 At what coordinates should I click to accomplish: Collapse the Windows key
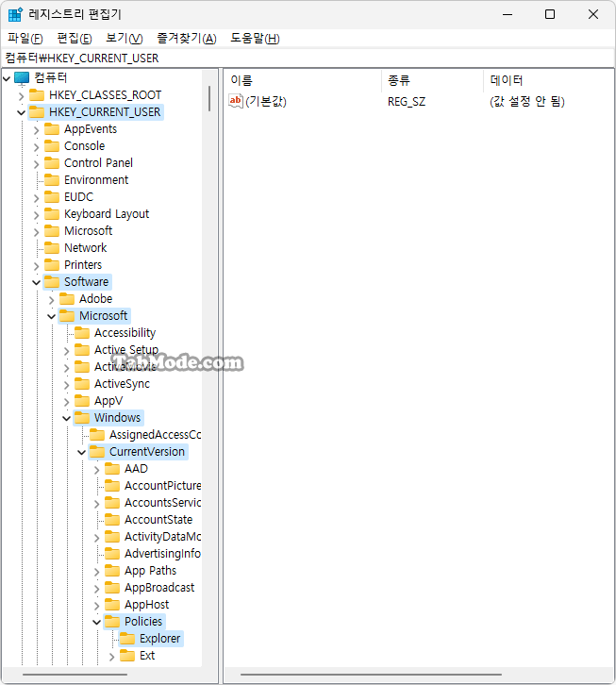point(66,419)
